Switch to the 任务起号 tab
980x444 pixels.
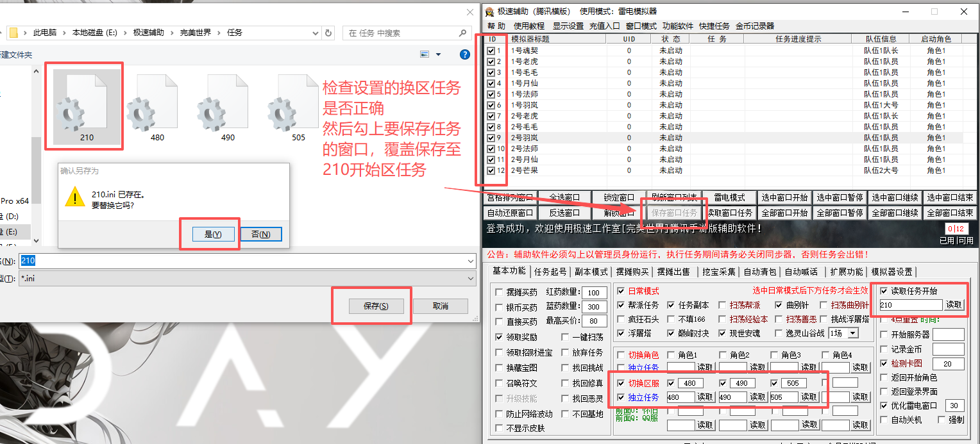tap(550, 272)
